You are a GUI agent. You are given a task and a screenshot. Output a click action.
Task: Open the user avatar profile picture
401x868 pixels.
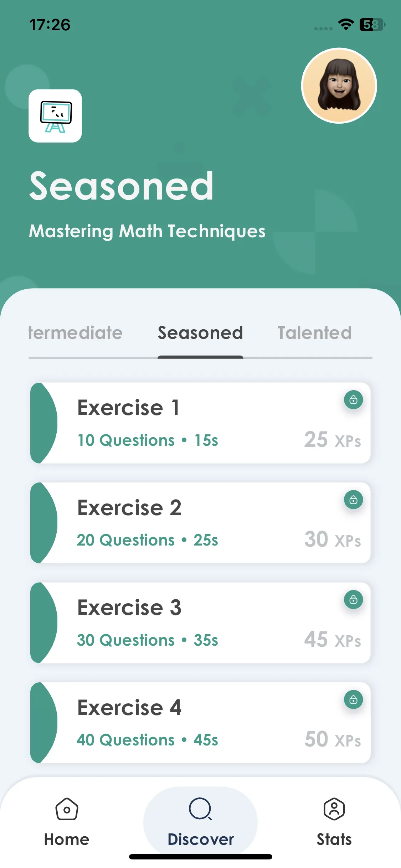coord(339,86)
